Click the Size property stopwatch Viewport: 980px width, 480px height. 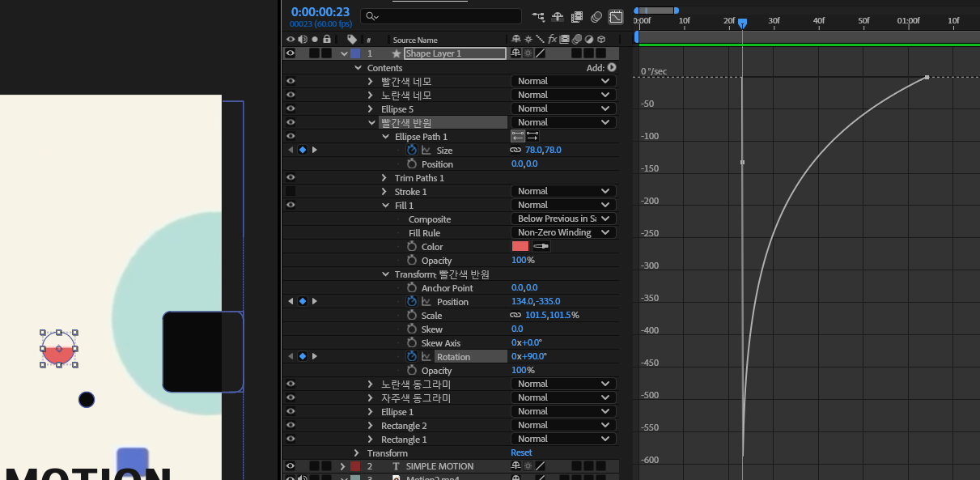click(412, 150)
